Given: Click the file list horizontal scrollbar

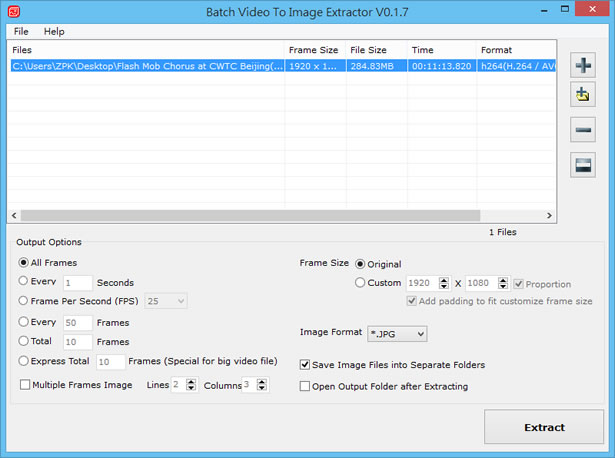Looking at the screenshot, I should click(x=280, y=215).
